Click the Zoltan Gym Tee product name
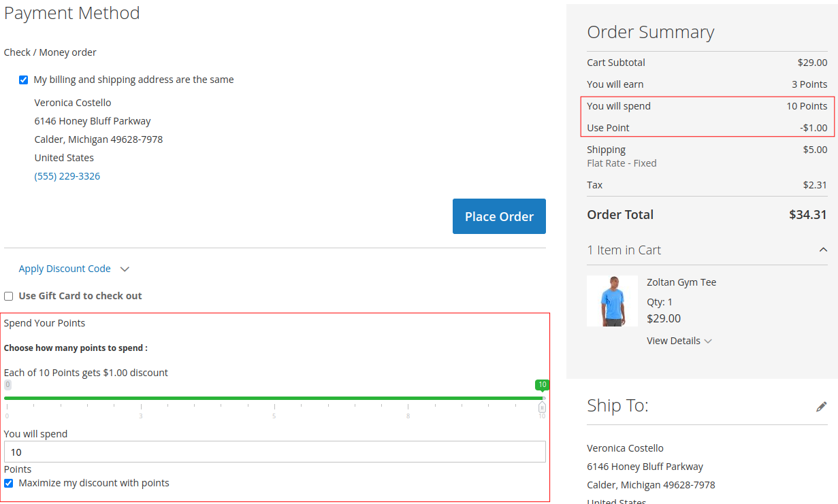 pos(681,282)
